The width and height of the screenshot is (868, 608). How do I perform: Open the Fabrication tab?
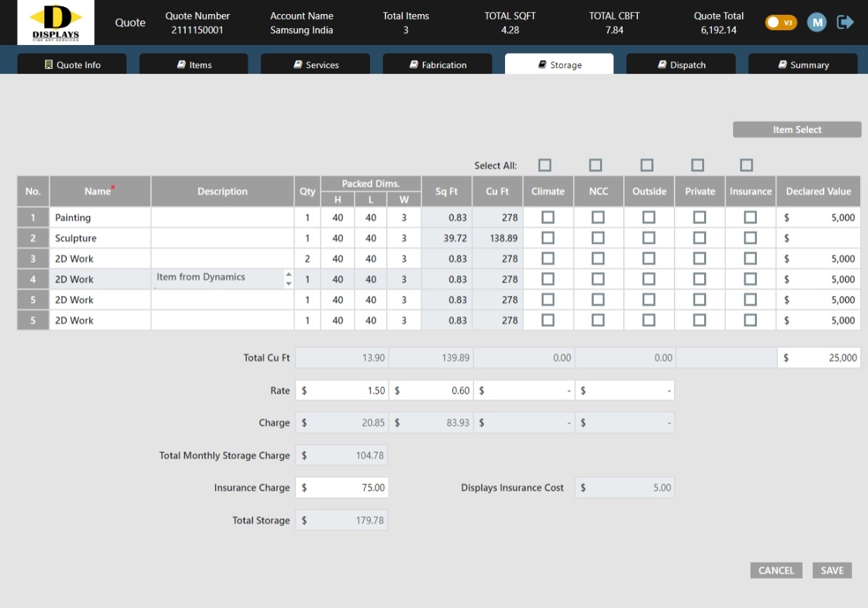[437, 65]
